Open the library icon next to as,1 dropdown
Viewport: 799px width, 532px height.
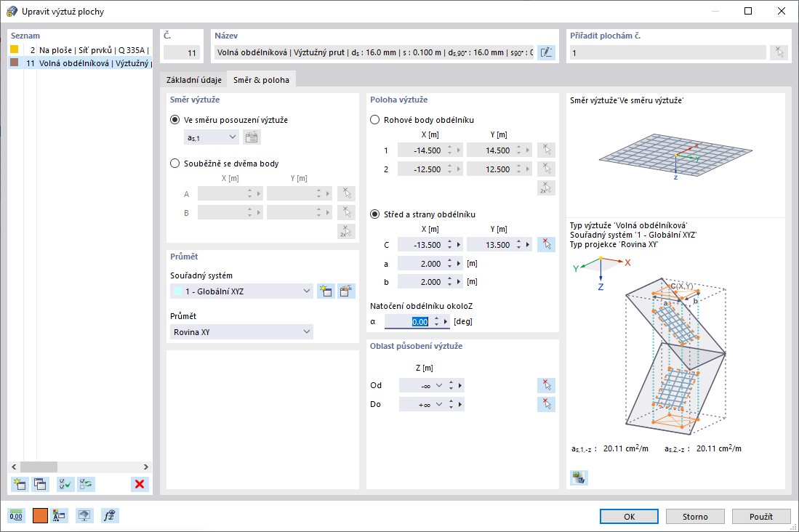[x=252, y=137]
